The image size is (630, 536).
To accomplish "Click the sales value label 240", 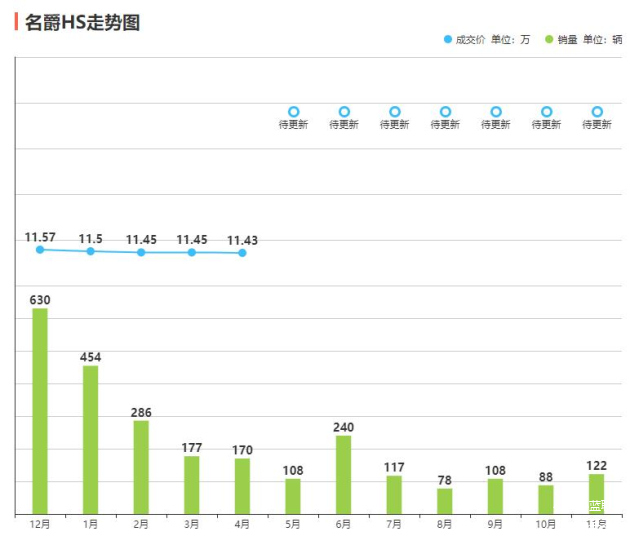I will click(x=344, y=427).
